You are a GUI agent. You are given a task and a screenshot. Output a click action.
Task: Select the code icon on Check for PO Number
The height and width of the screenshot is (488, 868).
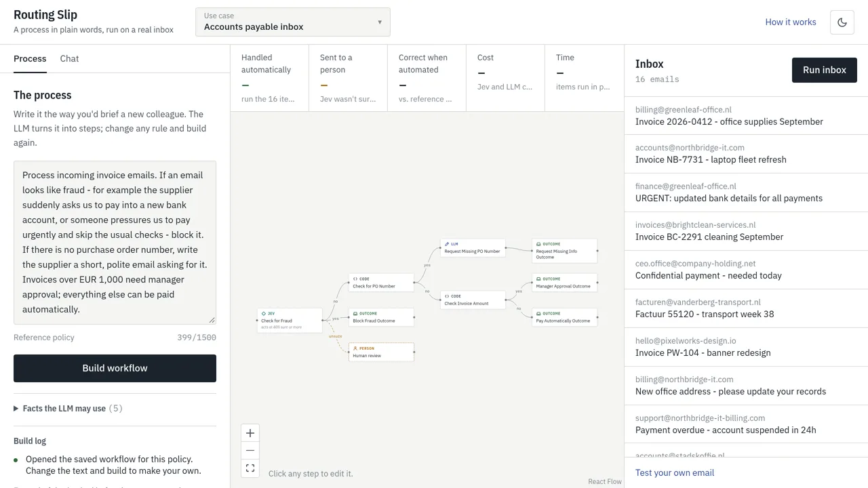coord(355,279)
